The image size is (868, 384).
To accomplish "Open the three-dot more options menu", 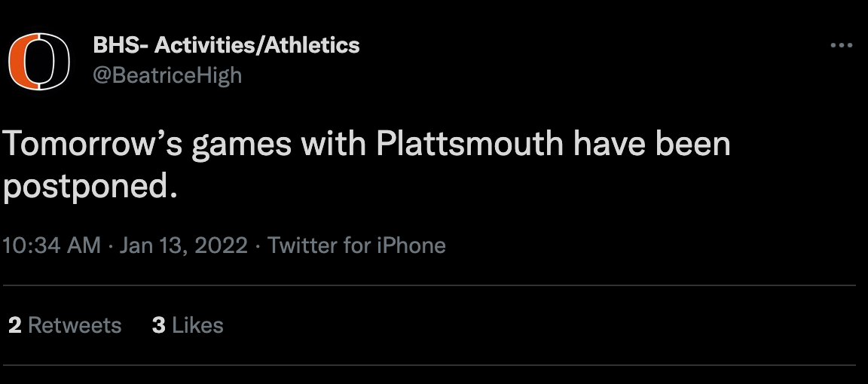I will 840,46.
